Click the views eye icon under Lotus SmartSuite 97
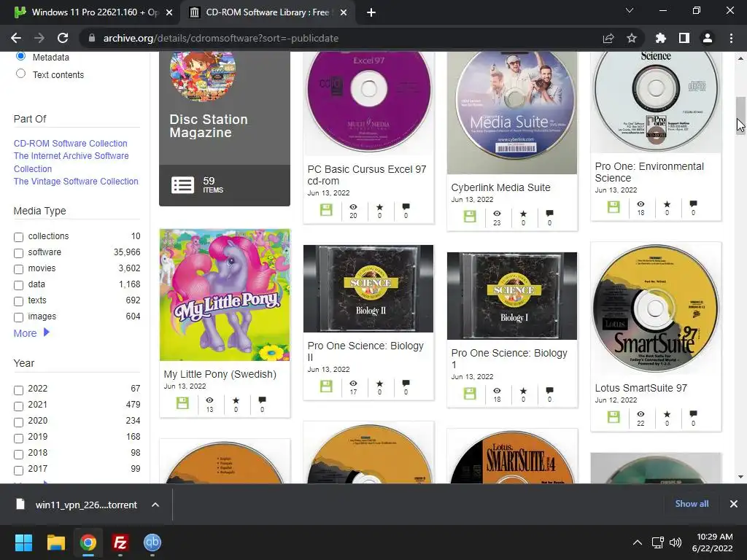Image resolution: width=747 pixels, height=560 pixels. pos(640,414)
